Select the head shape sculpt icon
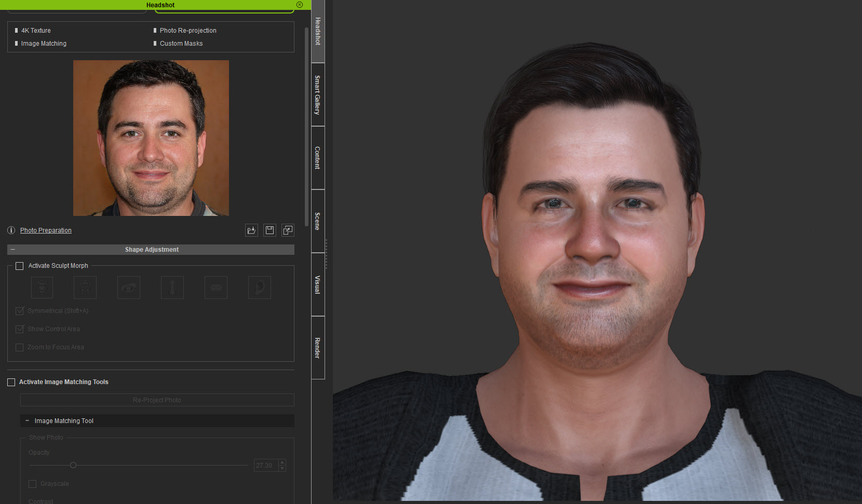Screen dimensions: 862x504 point(42,288)
